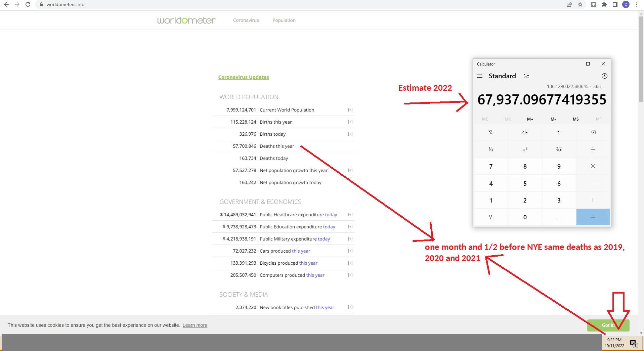Open calculator history panel
This screenshot has height=351, width=644.
point(604,76)
